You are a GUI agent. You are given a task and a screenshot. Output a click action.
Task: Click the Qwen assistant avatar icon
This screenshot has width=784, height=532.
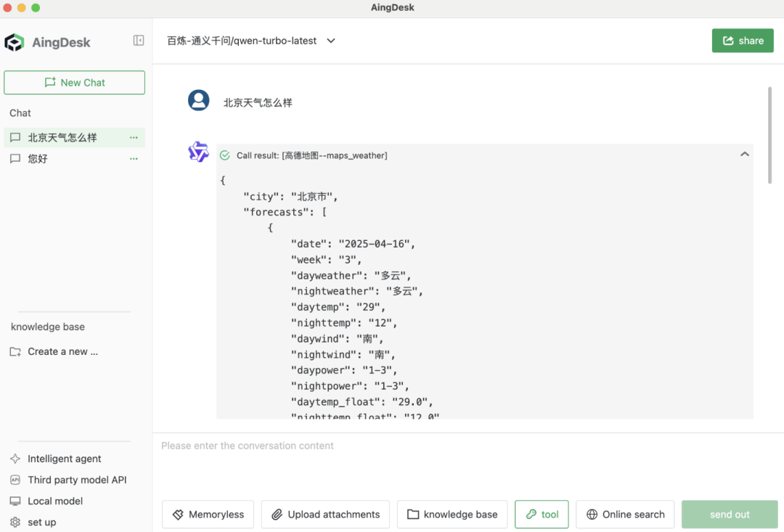pyautogui.click(x=198, y=152)
